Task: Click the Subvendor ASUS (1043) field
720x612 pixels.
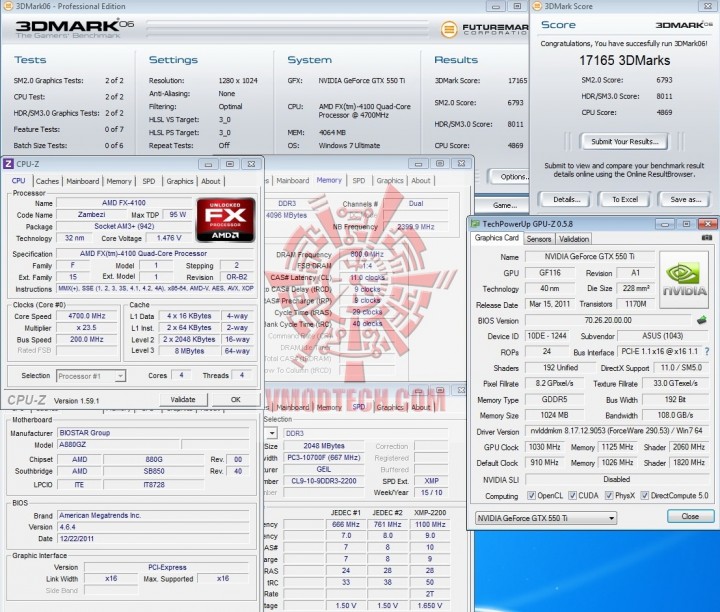Action: coord(663,336)
